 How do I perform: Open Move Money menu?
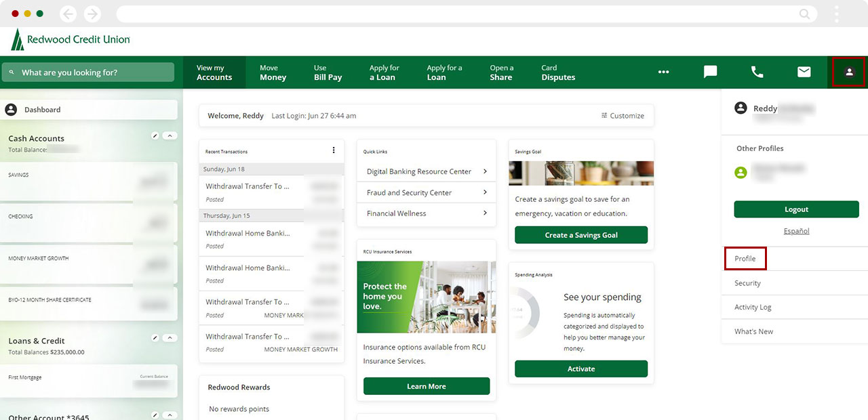point(273,72)
